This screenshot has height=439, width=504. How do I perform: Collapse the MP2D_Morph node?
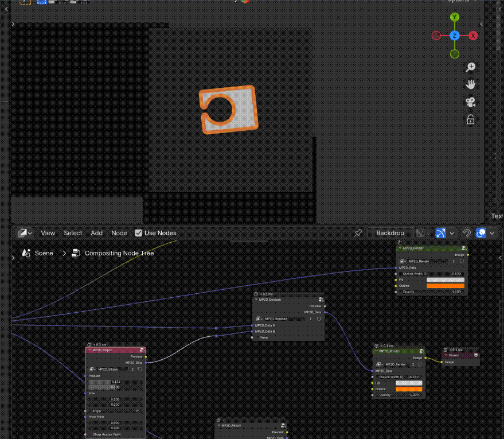pyautogui.click(x=219, y=425)
